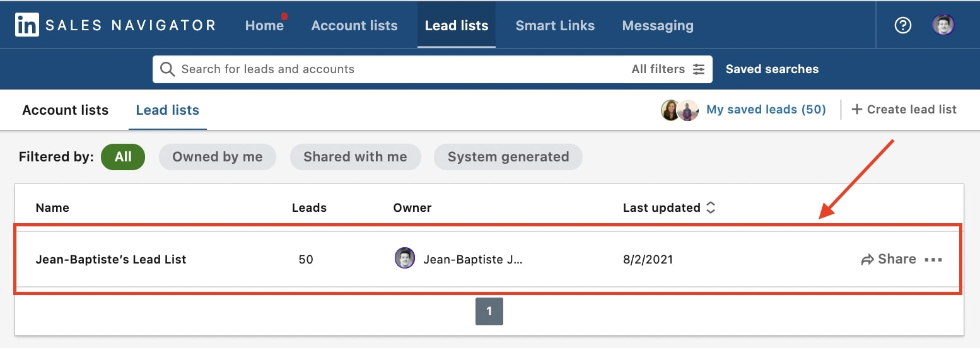Open Jean-Baptiste's Lead List
The image size is (980, 348).
click(x=111, y=259)
